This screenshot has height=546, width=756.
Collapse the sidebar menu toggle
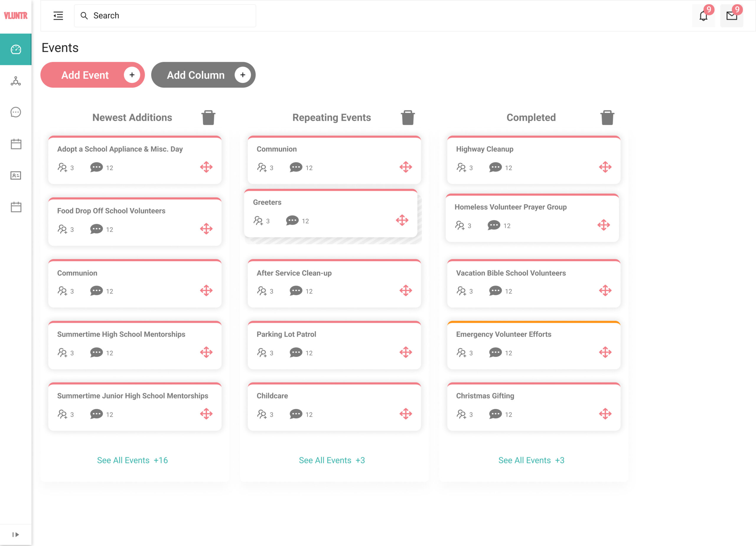58,16
